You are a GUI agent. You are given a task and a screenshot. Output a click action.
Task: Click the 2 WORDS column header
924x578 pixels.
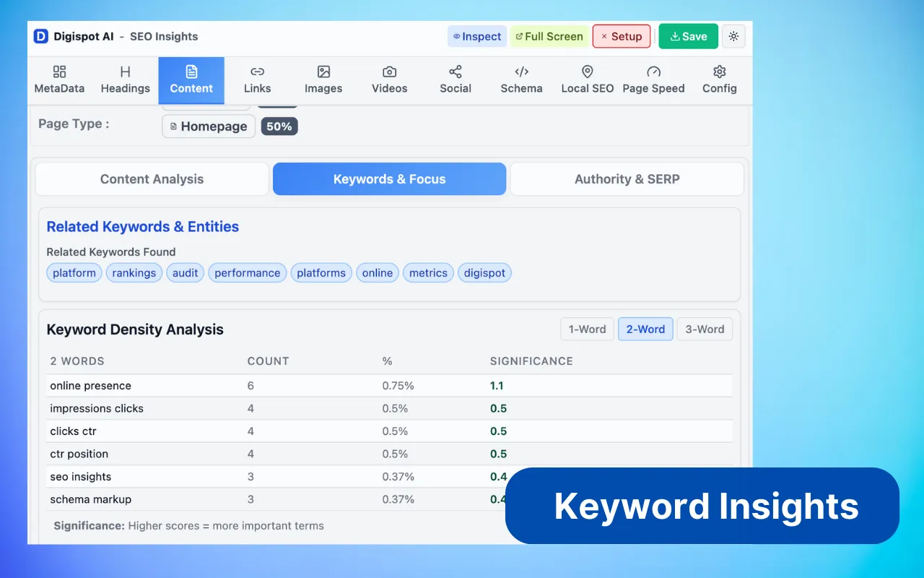pyautogui.click(x=77, y=361)
